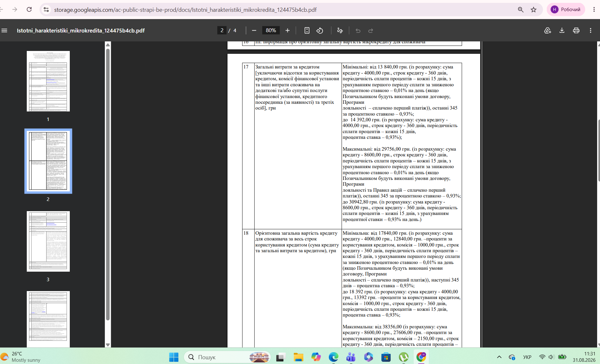The height and width of the screenshot is (364, 600).
Task: Click the taskbar Пошук search box
Action: point(227,357)
